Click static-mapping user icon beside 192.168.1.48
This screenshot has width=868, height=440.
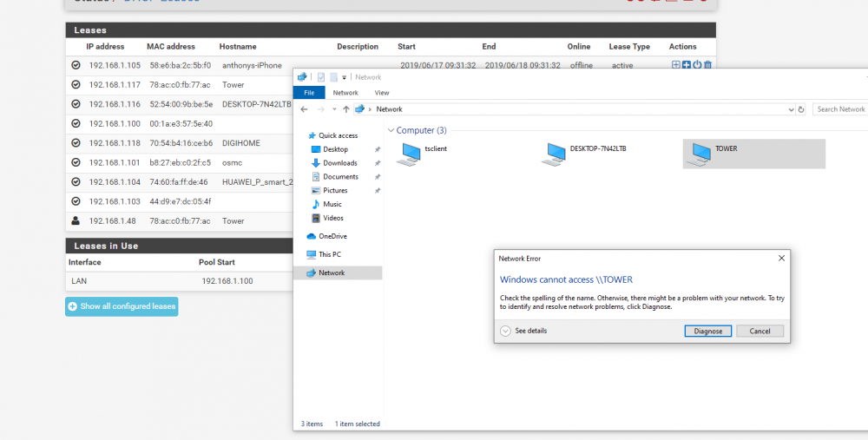[76, 220]
